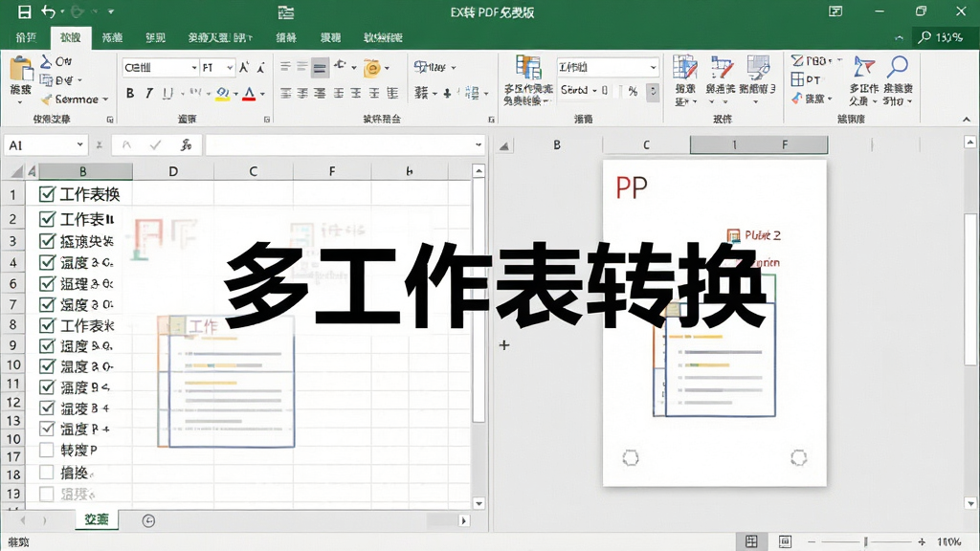Click the Format Painter brush labeled Sermae

(x=46, y=99)
